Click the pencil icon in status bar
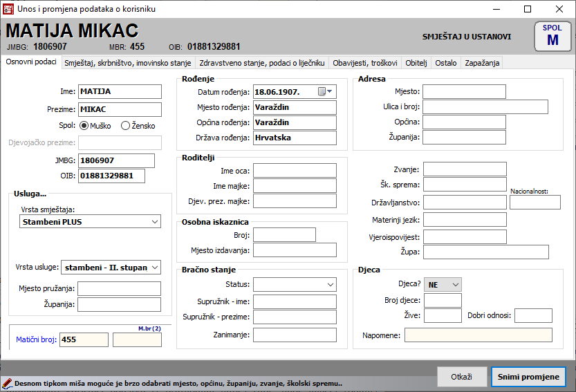This screenshot has width=576, height=392. click(7, 382)
